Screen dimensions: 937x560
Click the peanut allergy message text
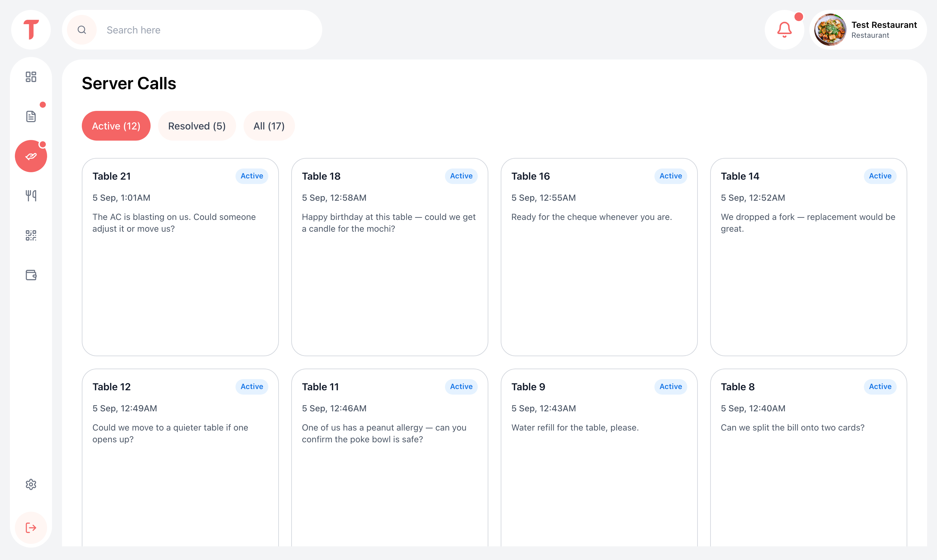pos(384,433)
